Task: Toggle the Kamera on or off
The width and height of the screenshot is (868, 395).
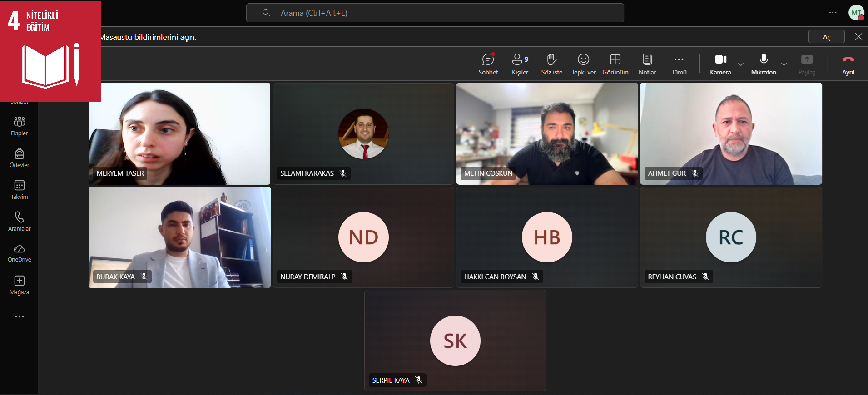Action: (720, 64)
